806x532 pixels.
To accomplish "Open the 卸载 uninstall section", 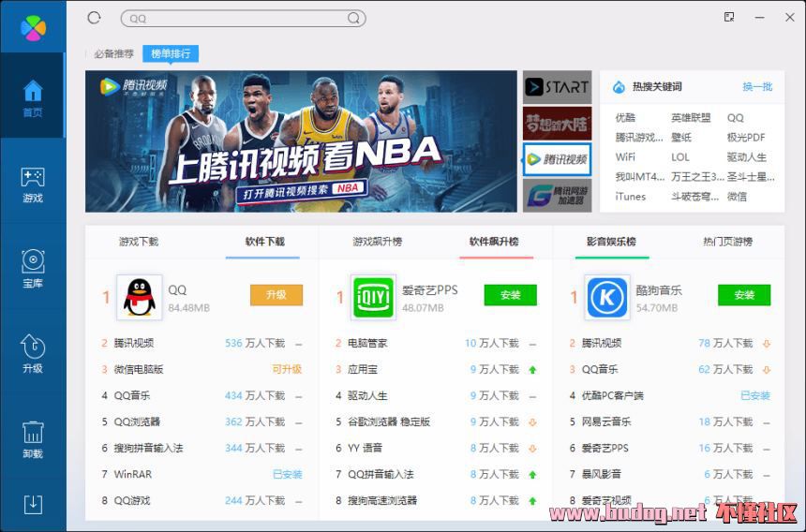I will point(33,439).
